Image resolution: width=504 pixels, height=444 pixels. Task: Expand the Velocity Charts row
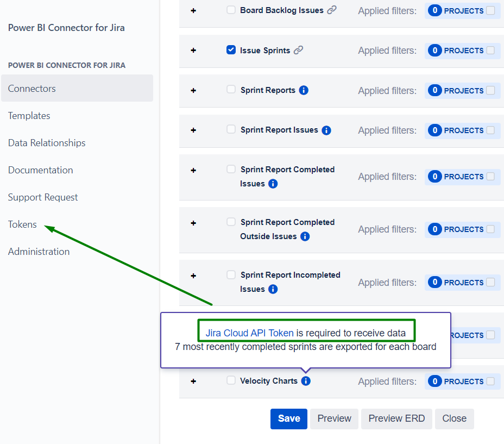[x=193, y=381]
